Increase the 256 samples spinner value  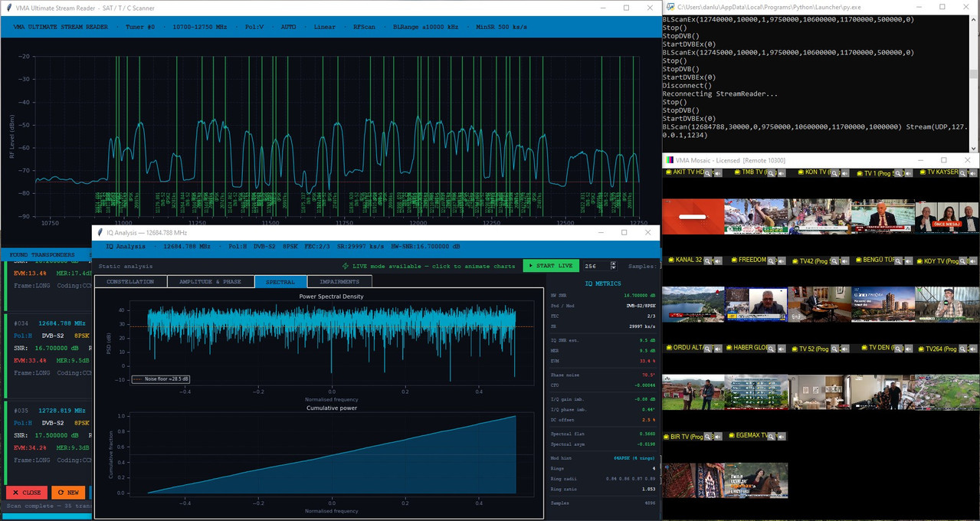(612, 264)
